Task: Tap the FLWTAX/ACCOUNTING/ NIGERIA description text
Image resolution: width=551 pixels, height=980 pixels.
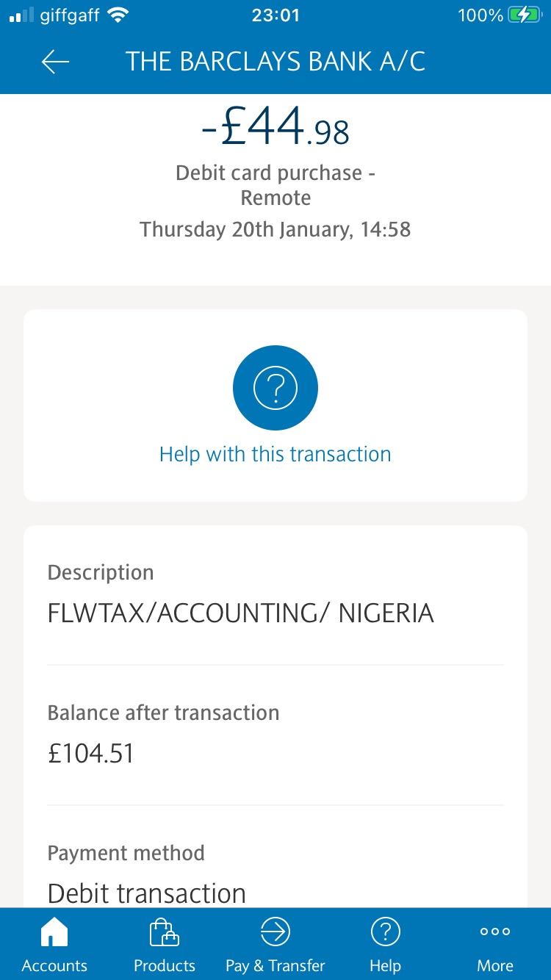Action: pyautogui.click(x=240, y=613)
